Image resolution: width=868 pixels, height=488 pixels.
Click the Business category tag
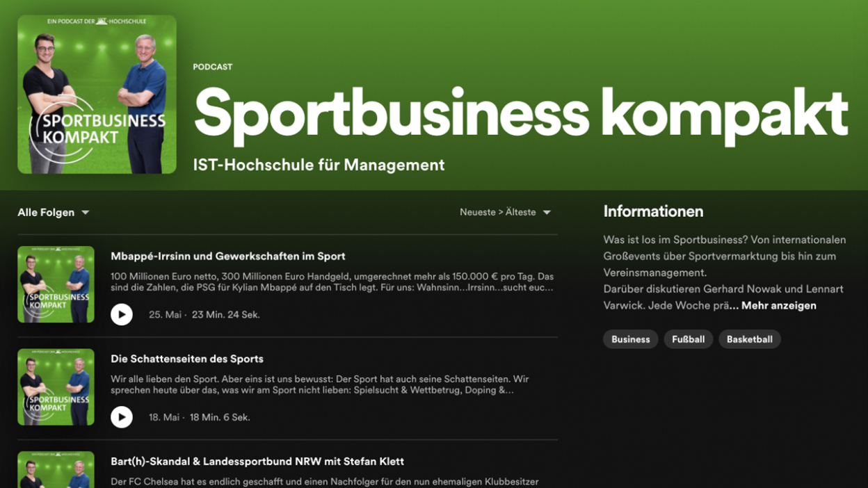(631, 339)
